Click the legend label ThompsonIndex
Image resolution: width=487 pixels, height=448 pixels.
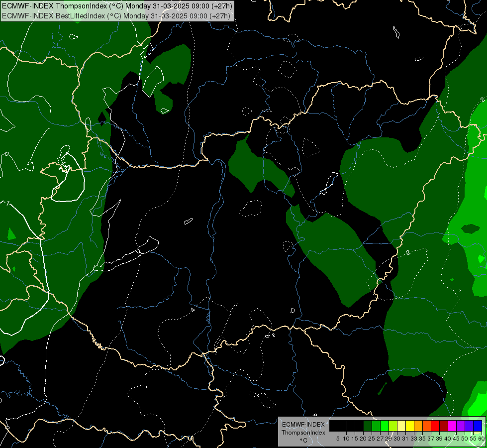[x=303, y=433]
